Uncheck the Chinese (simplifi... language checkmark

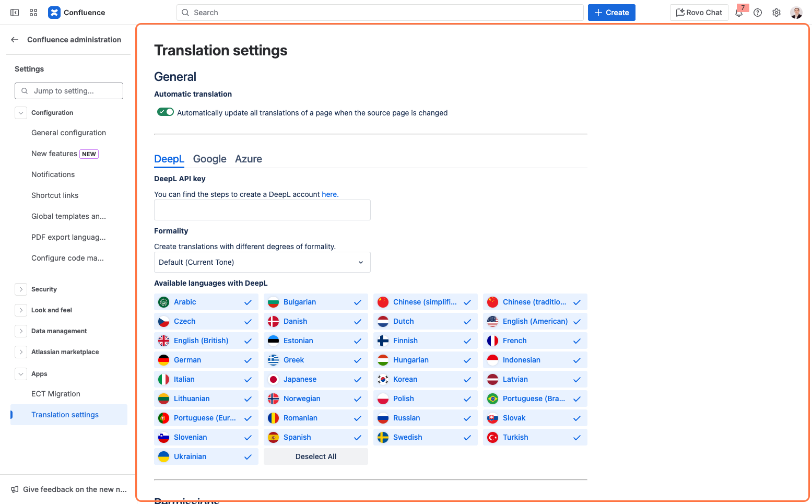point(467,302)
